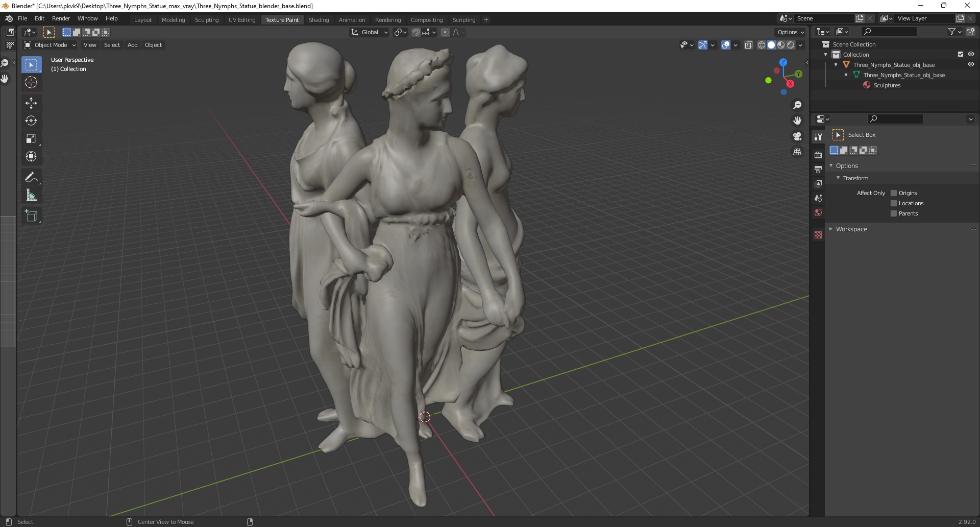Activate the Cursor tool

point(31,82)
